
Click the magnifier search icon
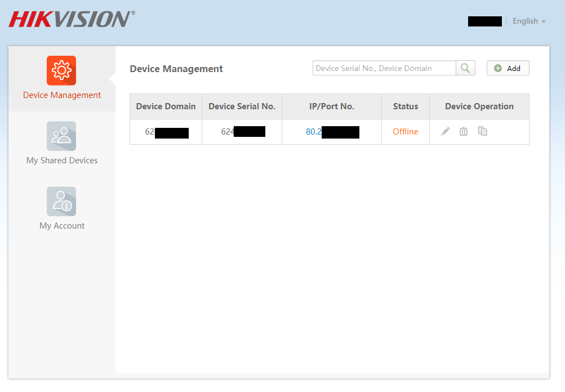click(465, 68)
